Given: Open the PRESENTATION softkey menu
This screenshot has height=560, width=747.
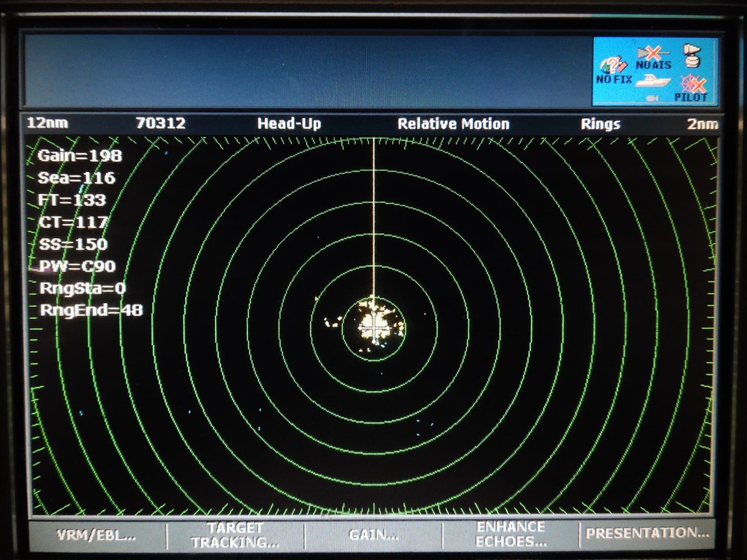Looking at the screenshot, I should [x=648, y=533].
